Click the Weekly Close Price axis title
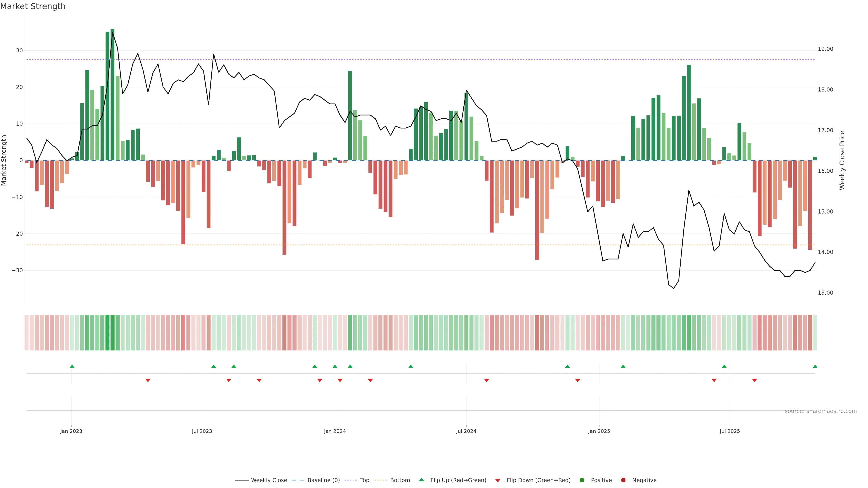The image size is (868, 488). click(842, 160)
